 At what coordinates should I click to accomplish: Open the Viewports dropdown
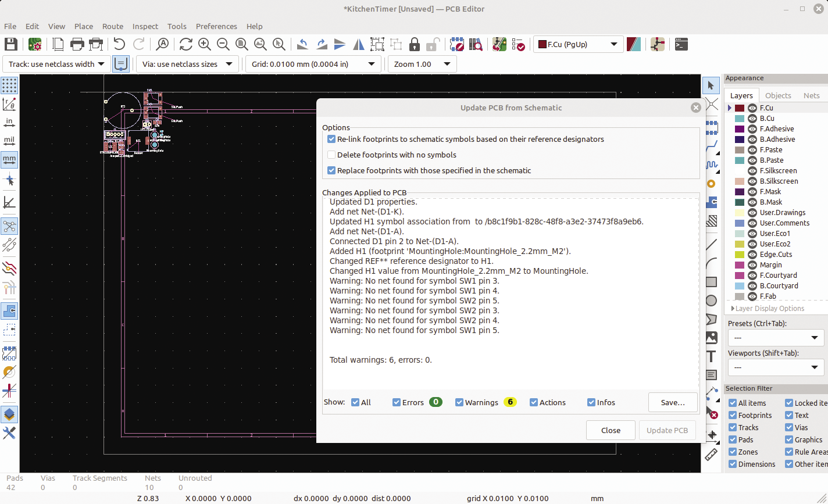click(776, 367)
